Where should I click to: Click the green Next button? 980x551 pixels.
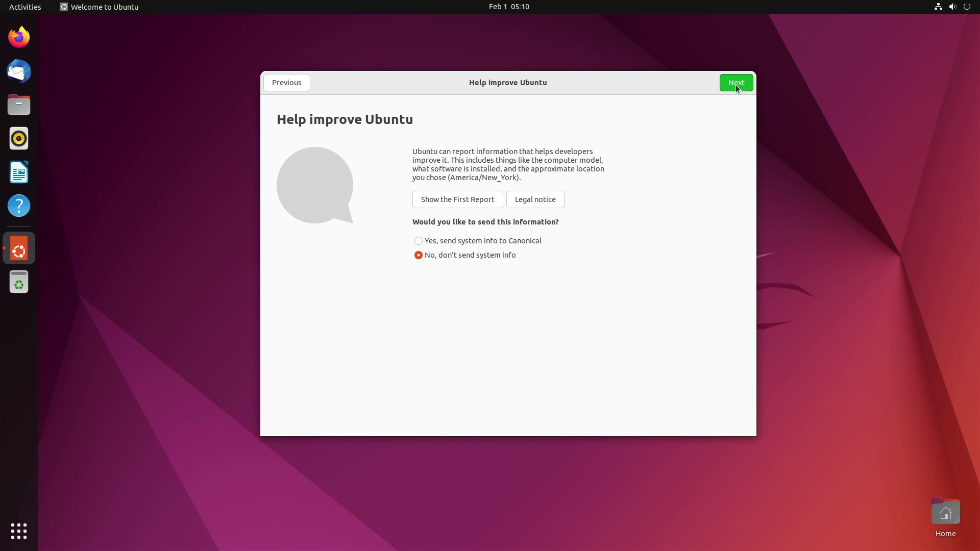tap(736, 83)
